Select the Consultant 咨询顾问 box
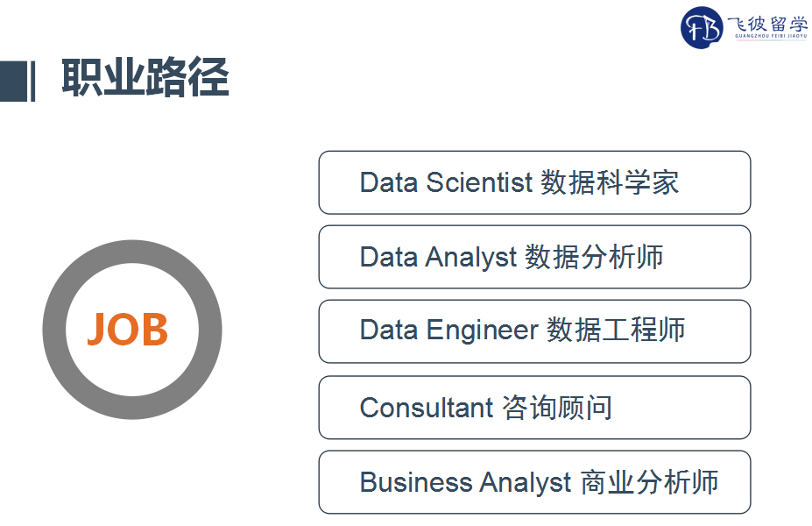Viewport: 812px width, 526px height. pos(534,408)
